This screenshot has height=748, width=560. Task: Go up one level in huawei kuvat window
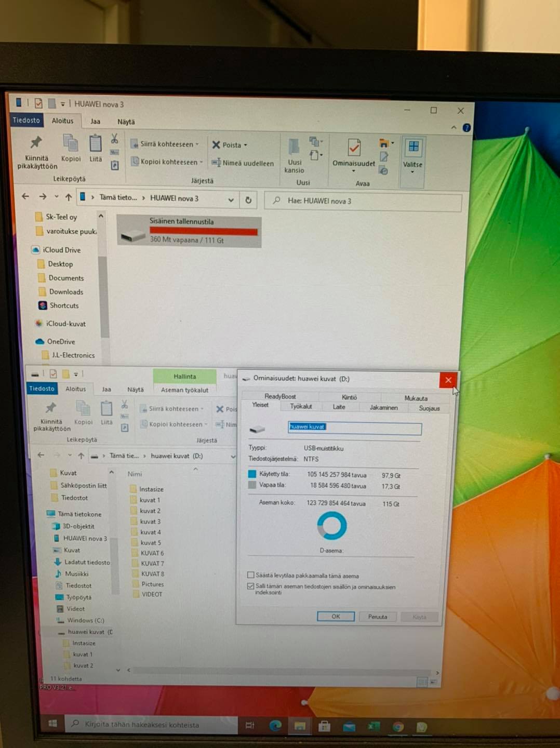pyautogui.click(x=81, y=456)
